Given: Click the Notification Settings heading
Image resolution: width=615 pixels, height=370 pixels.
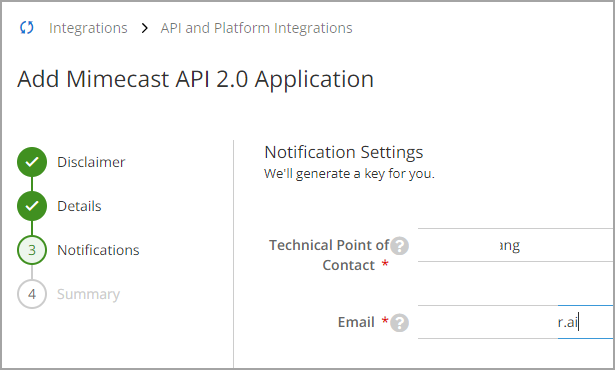Looking at the screenshot, I should pyautogui.click(x=344, y=152).
